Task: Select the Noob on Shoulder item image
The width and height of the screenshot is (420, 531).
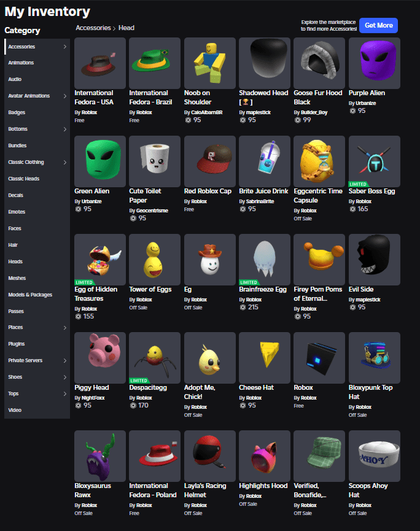Action: point(209,63)
